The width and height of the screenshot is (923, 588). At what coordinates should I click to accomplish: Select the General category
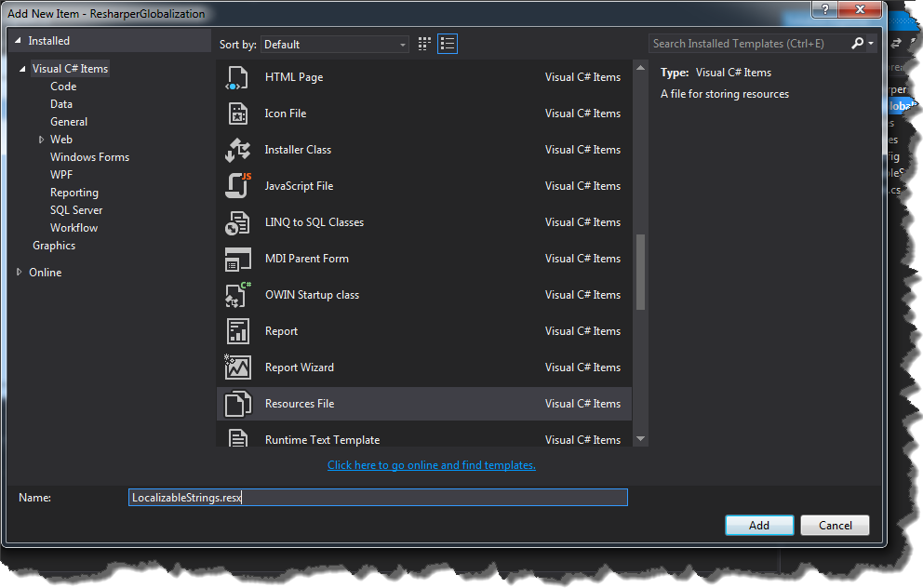tap(69, 122)
